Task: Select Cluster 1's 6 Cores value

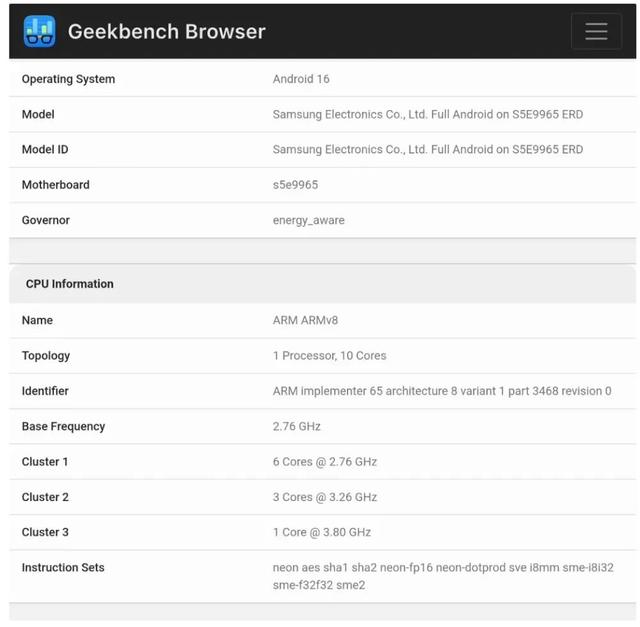Action: point(324,462)
